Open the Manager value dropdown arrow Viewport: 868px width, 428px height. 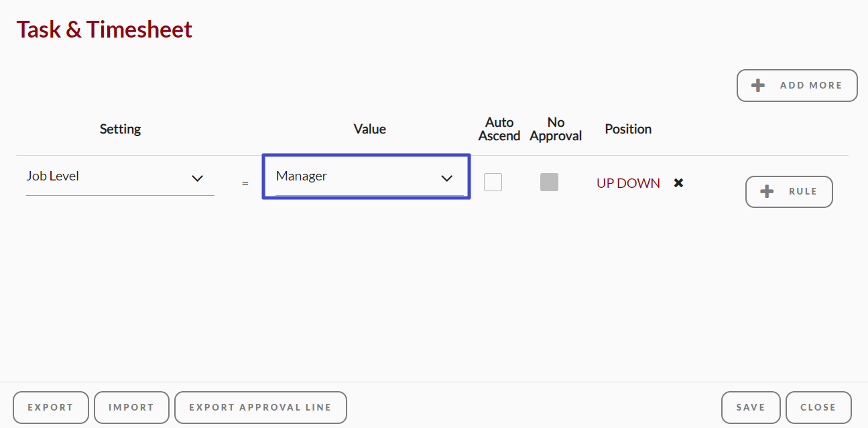(x=446, y=178)
